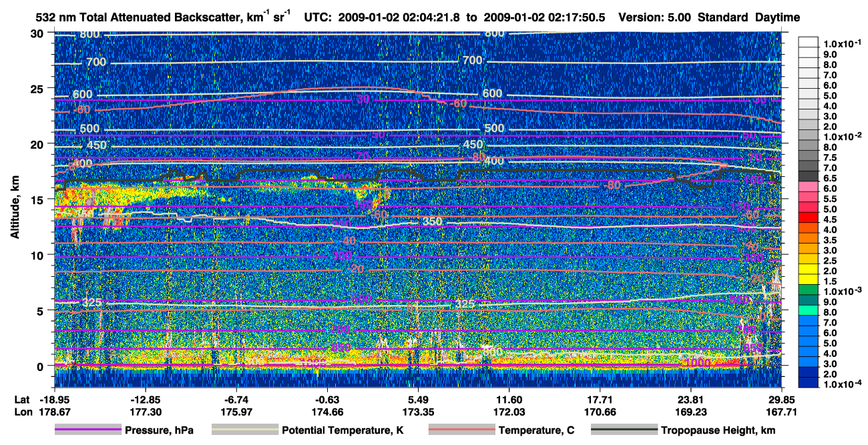The height and width of the screenshot is (445, 868).
Task: Click latitude value '-18.95'
Action: pyautogui.click(x=54, y=399)
